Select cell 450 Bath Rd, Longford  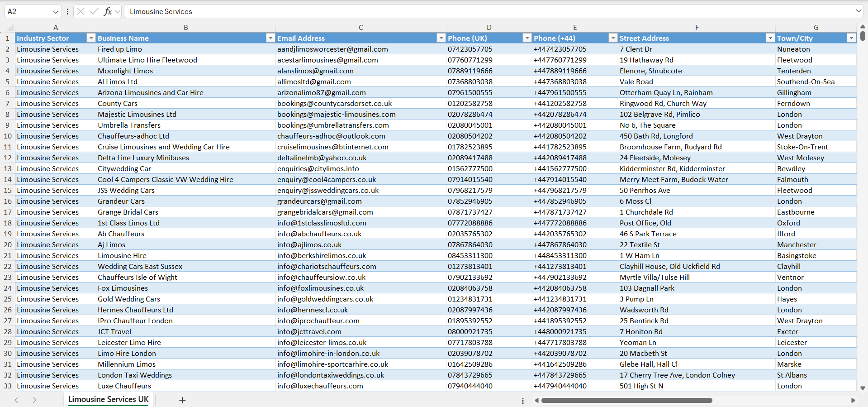tap(697, 136)
